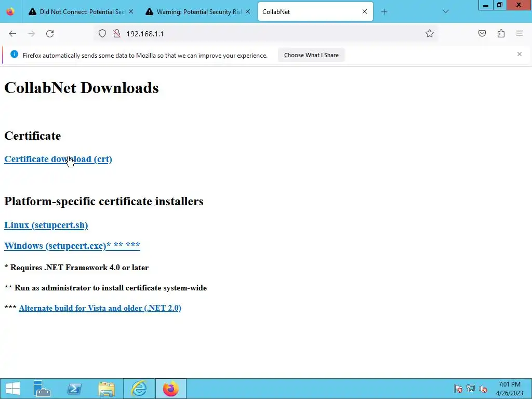Screen dimensions: 532x399
Task: Click the Firefox logo in the tab bar
Action: (10, 11)
